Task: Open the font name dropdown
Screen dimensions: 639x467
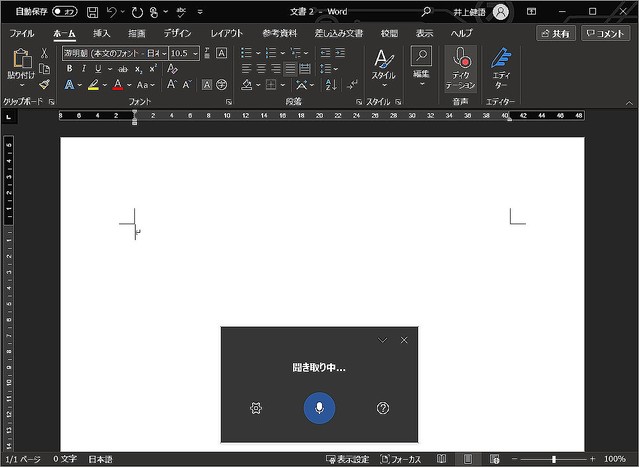Action: 164,53
